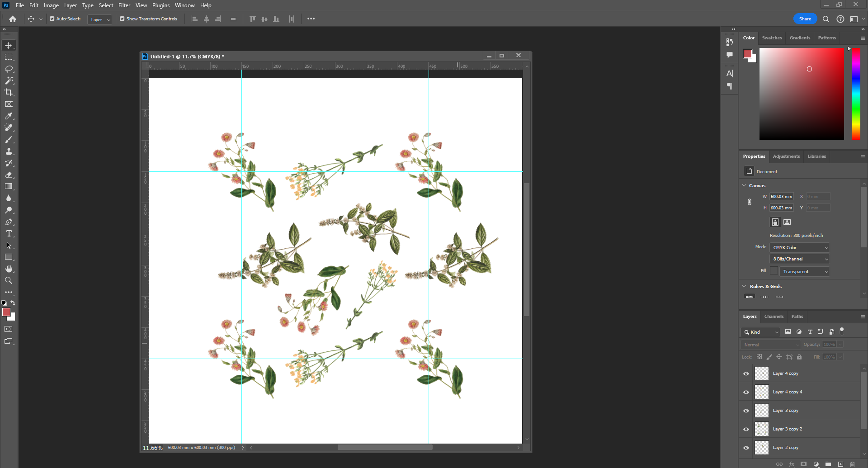The width and height of the screenshot is (868, 468).
Task: Hide the Layer 2 copy layer
Action: click(746, 448)
